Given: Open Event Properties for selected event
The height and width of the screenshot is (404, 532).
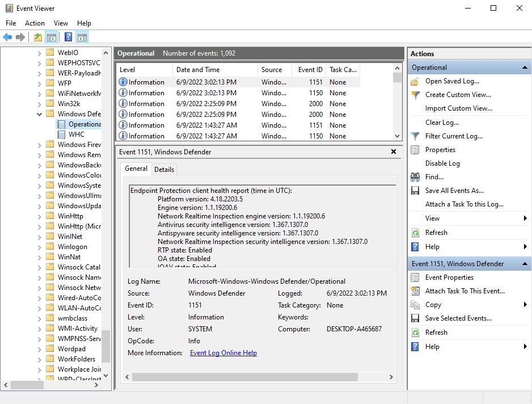Looking at the screenshot, I should 448,277.
